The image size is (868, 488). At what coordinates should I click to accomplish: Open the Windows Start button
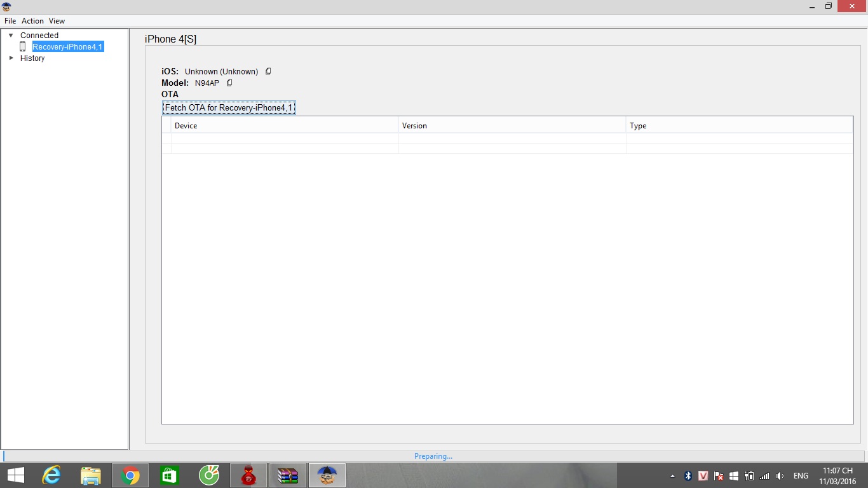click(16, 475)
